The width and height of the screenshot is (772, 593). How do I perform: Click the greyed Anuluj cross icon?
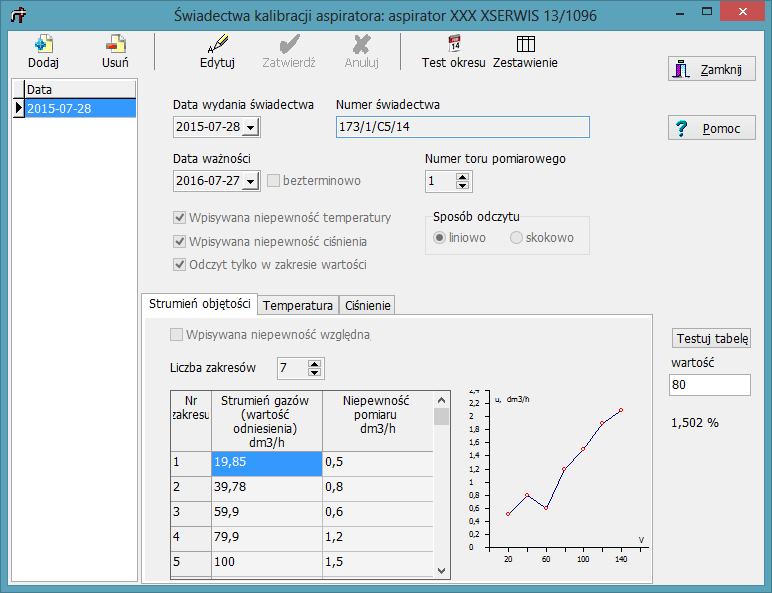click(361, 44)
